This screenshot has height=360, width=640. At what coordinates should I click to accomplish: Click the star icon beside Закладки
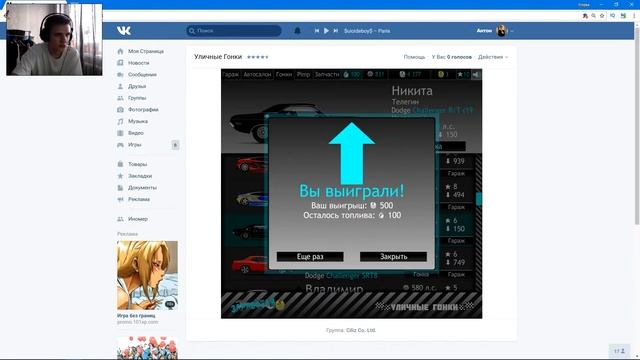[x=120, y=176]
